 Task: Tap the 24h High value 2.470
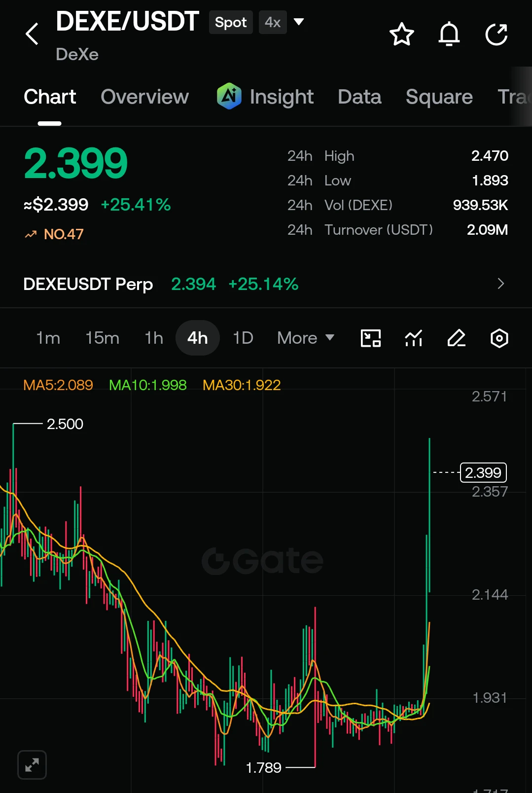[490, 156]
